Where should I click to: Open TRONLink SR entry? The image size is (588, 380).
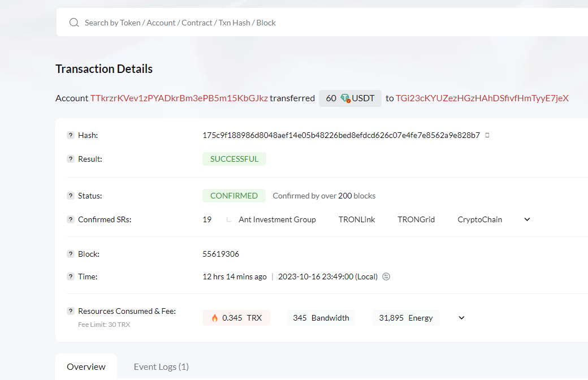tap(357, 219)
